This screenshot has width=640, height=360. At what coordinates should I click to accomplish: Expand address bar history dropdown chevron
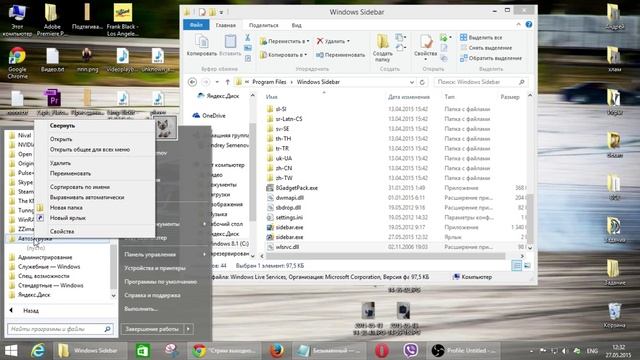pos(411,82)
